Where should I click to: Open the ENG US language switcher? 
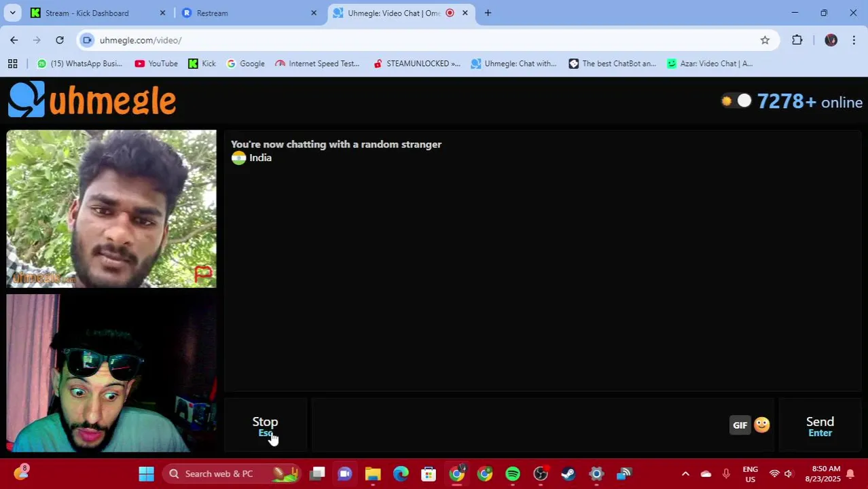[x=750, y=474]
